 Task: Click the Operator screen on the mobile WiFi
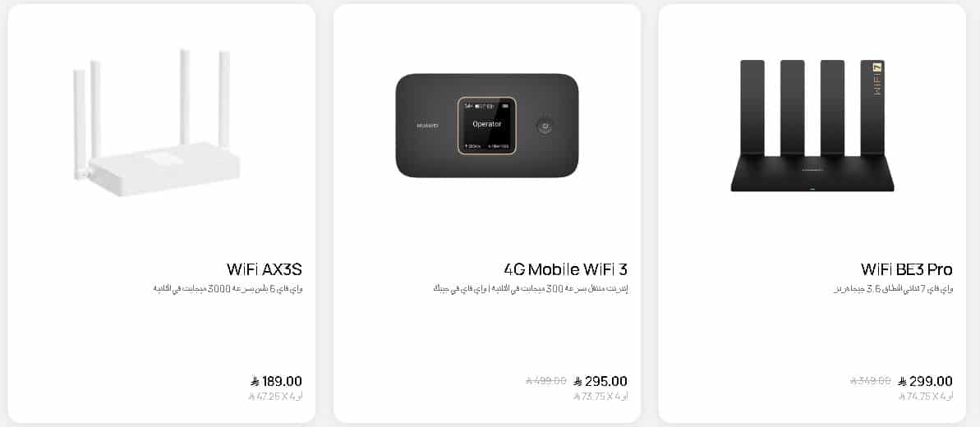coord(487,126)
